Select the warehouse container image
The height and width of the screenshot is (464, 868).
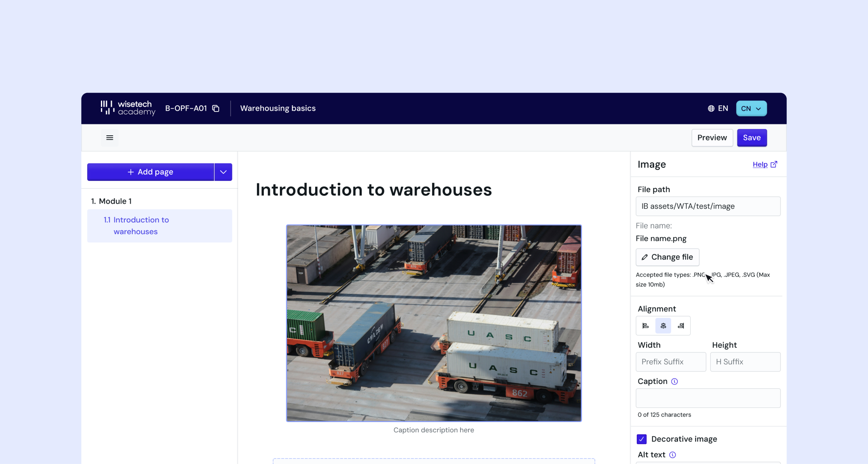(x=434, y=323)
